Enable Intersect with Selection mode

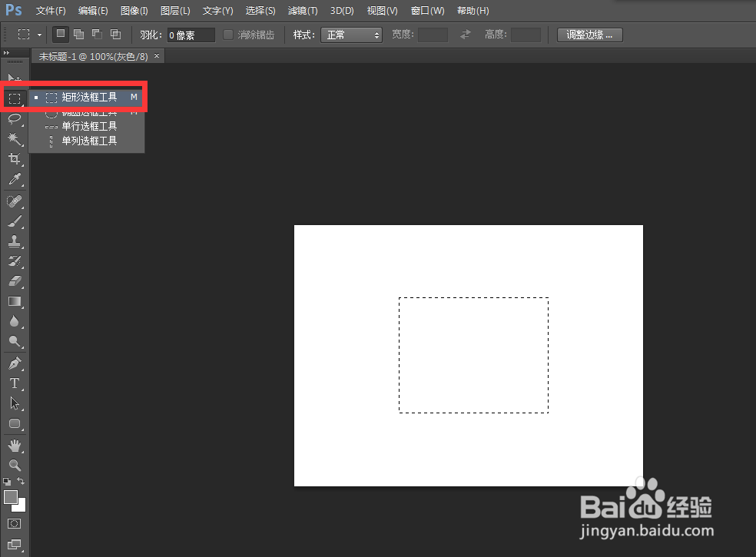[115, 35]
